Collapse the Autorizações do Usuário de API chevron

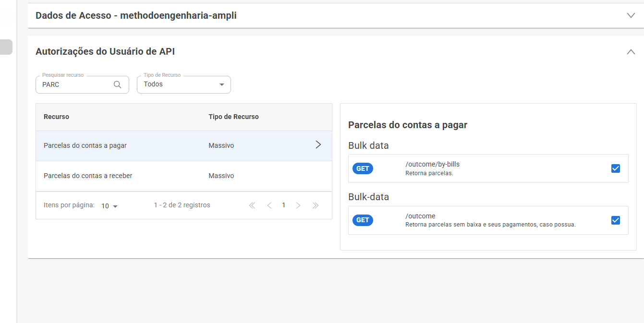click(631, 52)
